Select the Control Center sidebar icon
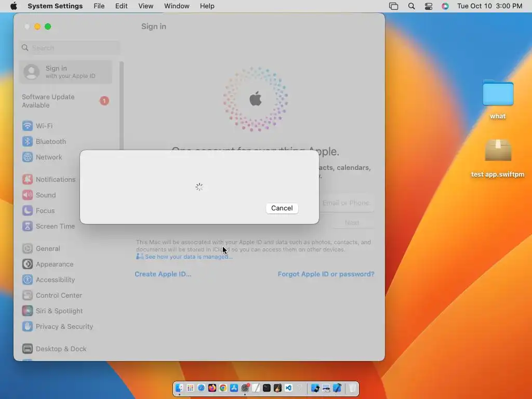Screen dimensions: 532x399 click(28, 295)
